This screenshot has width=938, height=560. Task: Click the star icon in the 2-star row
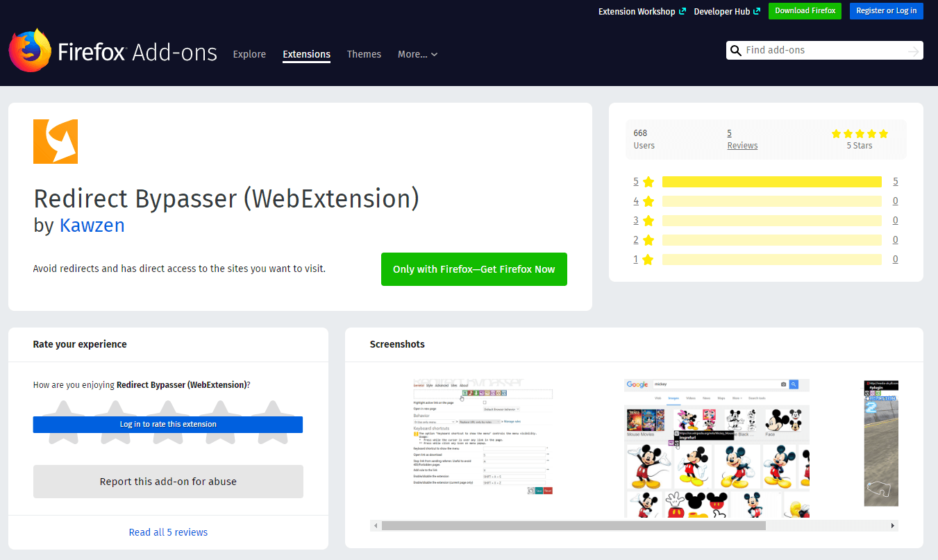648,240
